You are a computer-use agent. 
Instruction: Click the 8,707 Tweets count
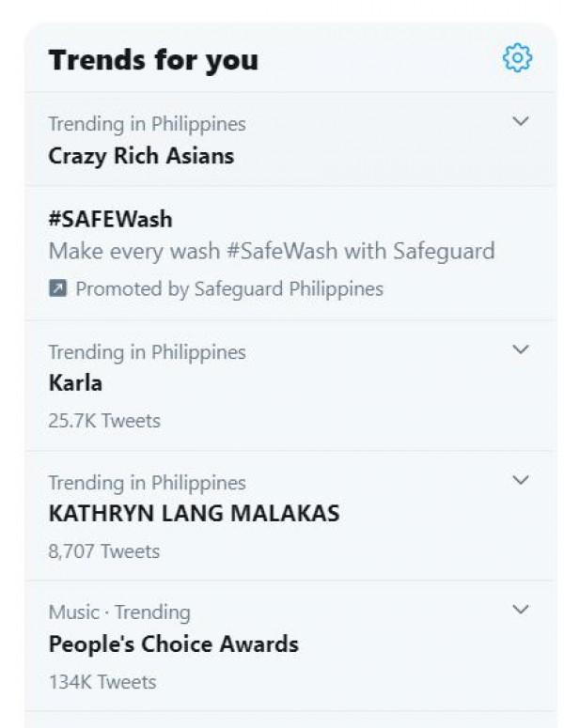coord(104,551)
